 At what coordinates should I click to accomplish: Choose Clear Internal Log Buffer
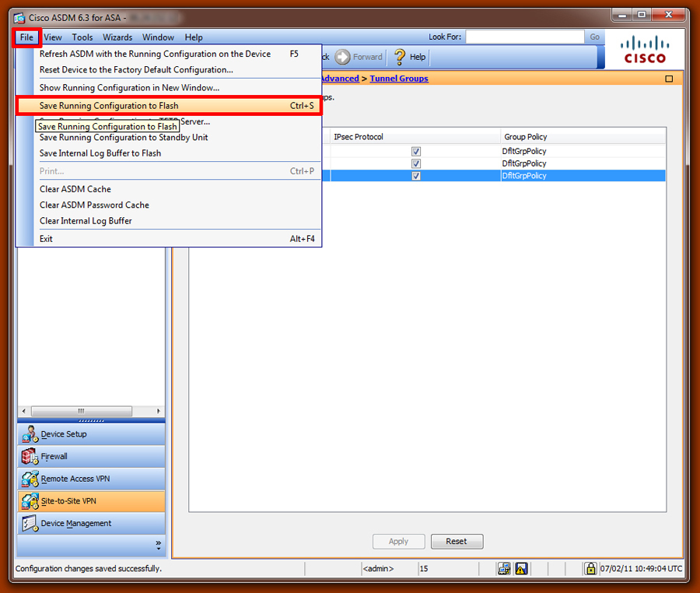pyautogui.click(x=169, y=221)
